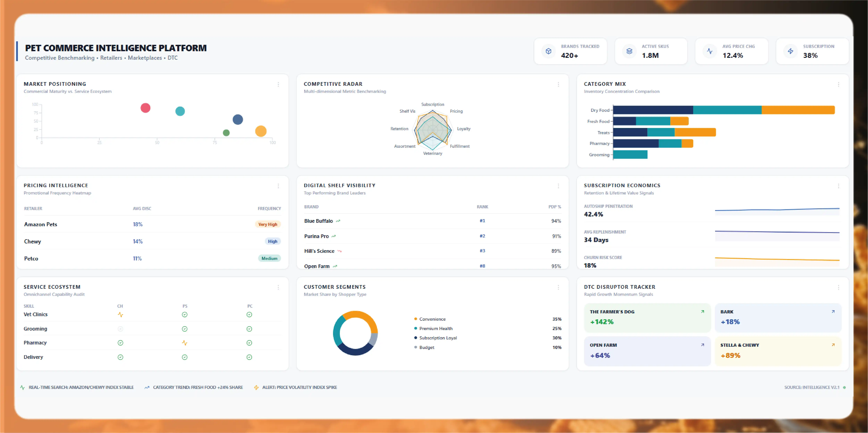Open the Customer Segments options menu
The image size is (868, 433).
(558, 287)
